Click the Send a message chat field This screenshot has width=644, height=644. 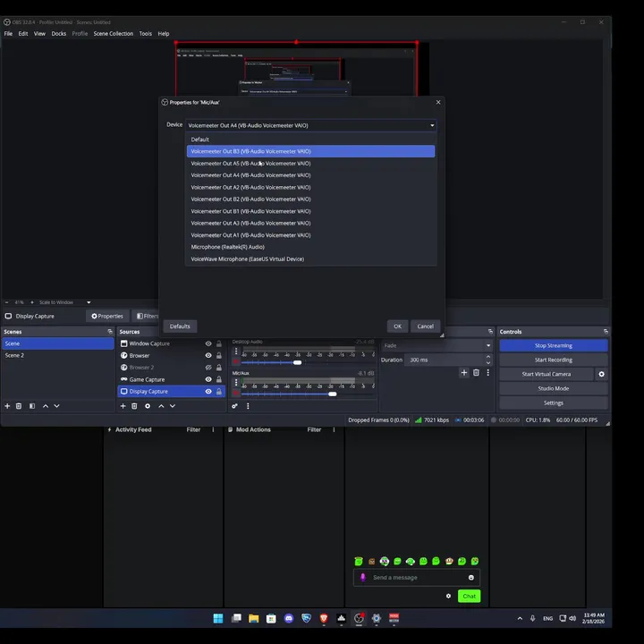tap(417, 578)
